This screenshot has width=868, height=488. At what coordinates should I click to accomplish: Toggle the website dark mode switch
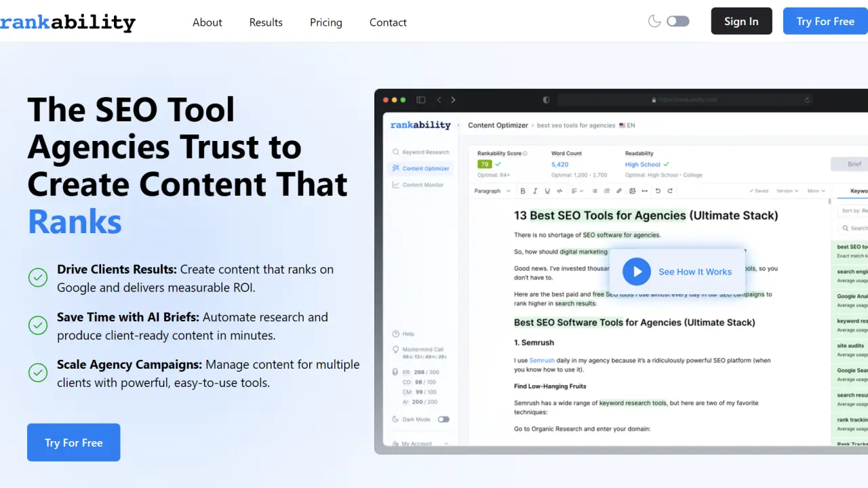678,21
